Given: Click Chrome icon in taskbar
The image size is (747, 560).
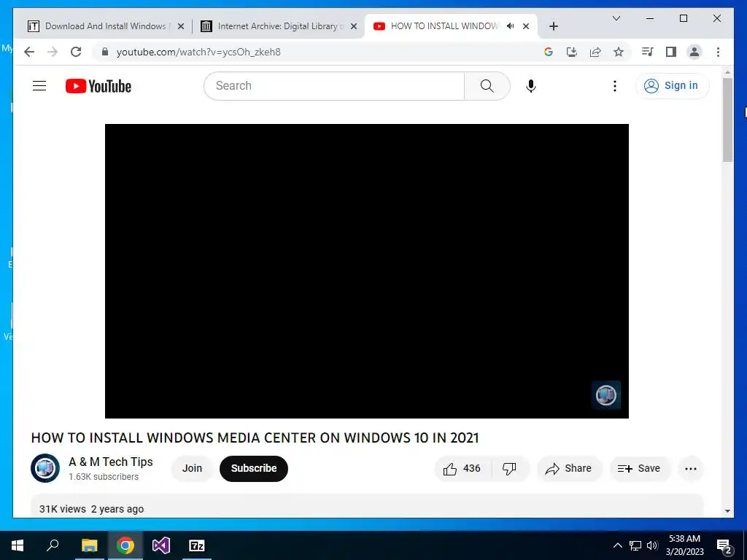Looking at the screenshot, I should click(x=125, y=545).
